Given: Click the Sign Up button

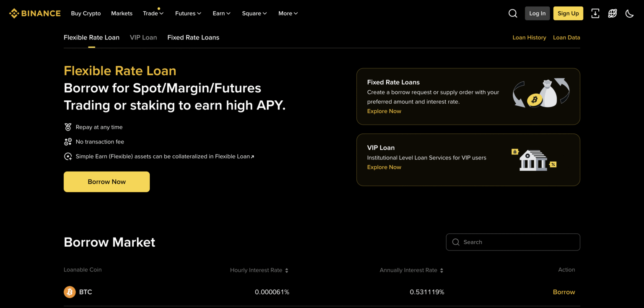Looking at the screenshot, I should [x=568, y=13].
